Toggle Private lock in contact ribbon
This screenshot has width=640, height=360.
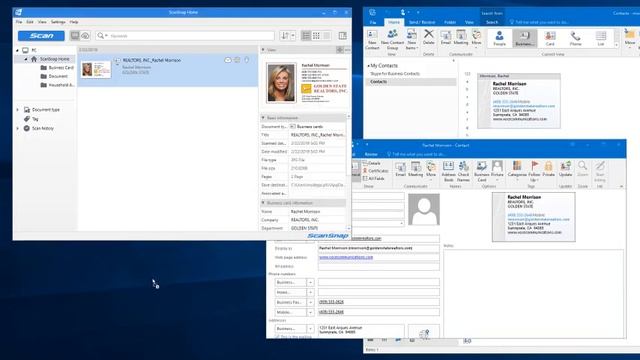click(549, 169)
